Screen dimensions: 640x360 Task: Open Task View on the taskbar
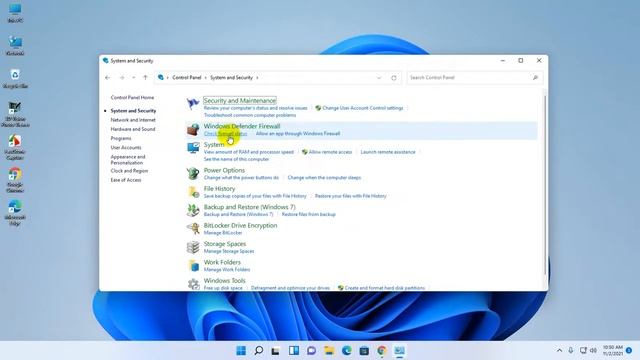click(276, 351)
